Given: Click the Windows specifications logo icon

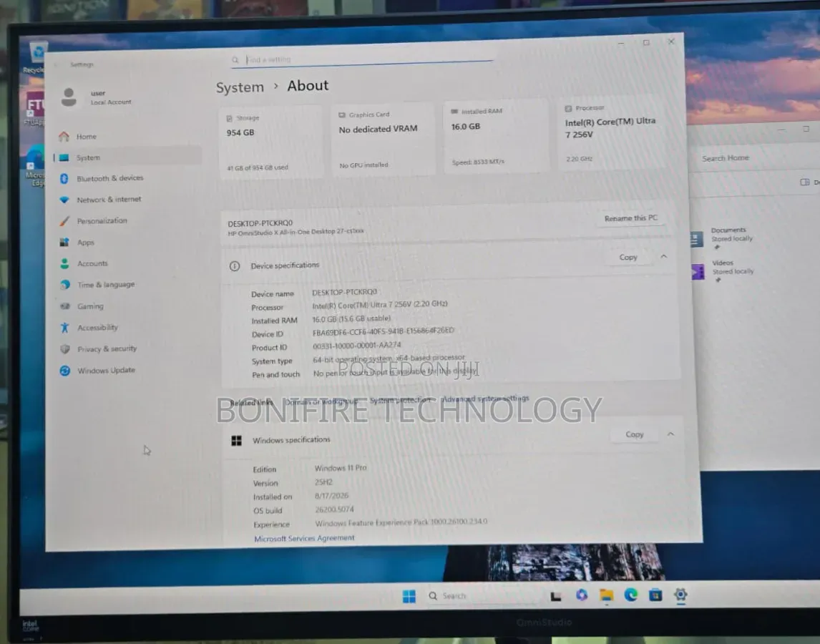Looking at the screenshot, I should click(236, 441).
